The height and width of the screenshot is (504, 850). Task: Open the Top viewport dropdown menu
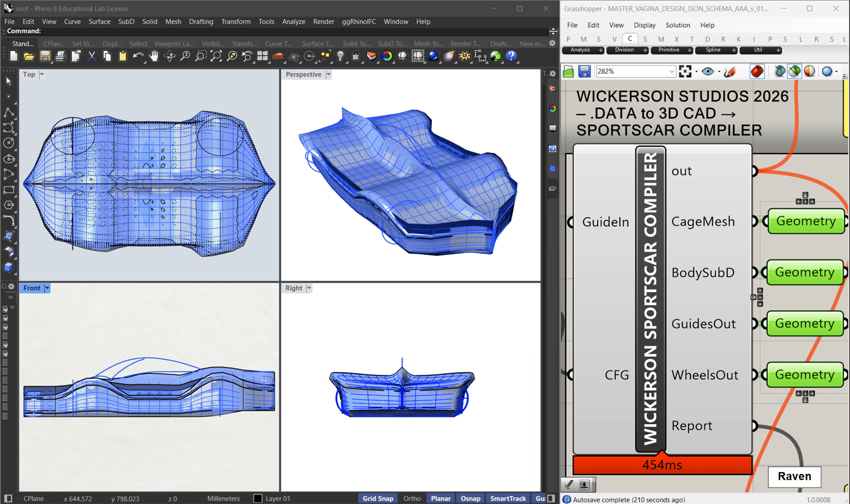coord(41,74)
